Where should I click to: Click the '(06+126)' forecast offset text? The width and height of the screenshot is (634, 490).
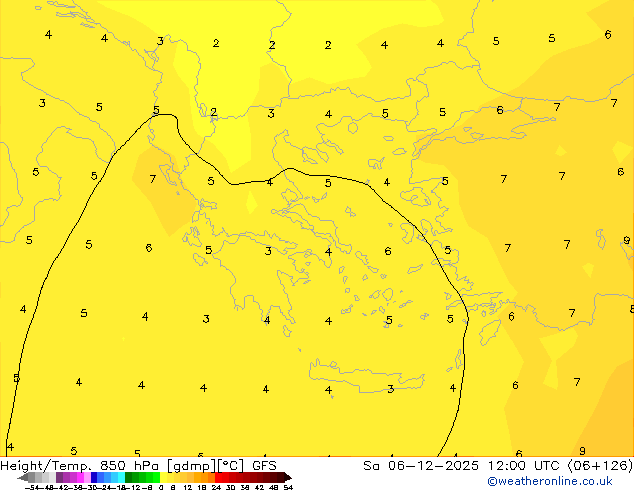[x=600, y=466]
